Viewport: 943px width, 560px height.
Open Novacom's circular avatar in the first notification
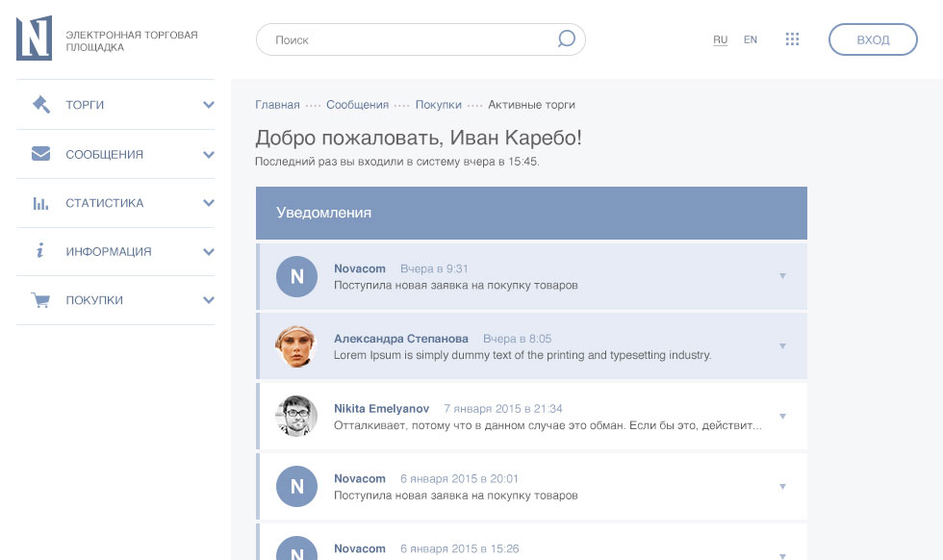296,276
